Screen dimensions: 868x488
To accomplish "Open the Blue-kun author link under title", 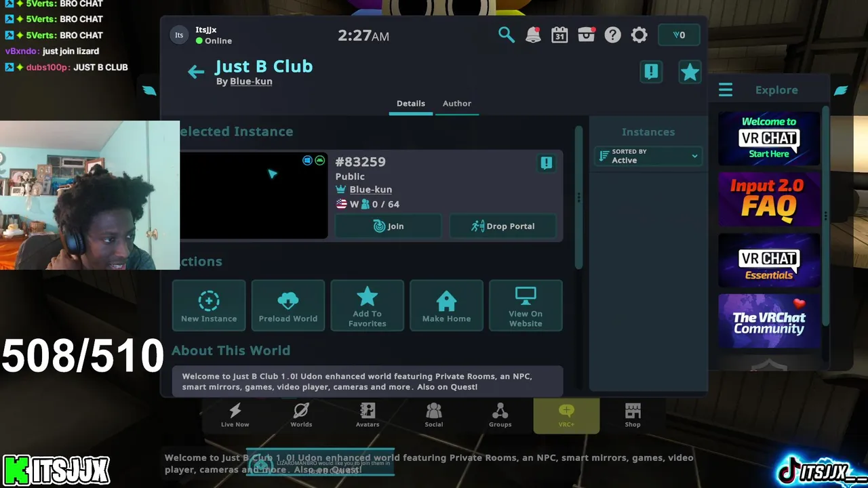I will (x=251, y=81).
